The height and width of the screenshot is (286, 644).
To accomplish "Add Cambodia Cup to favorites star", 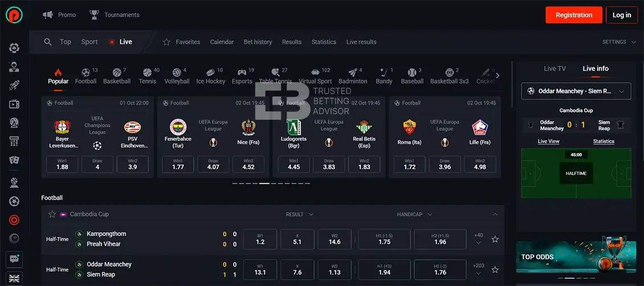I will [52, 214].
